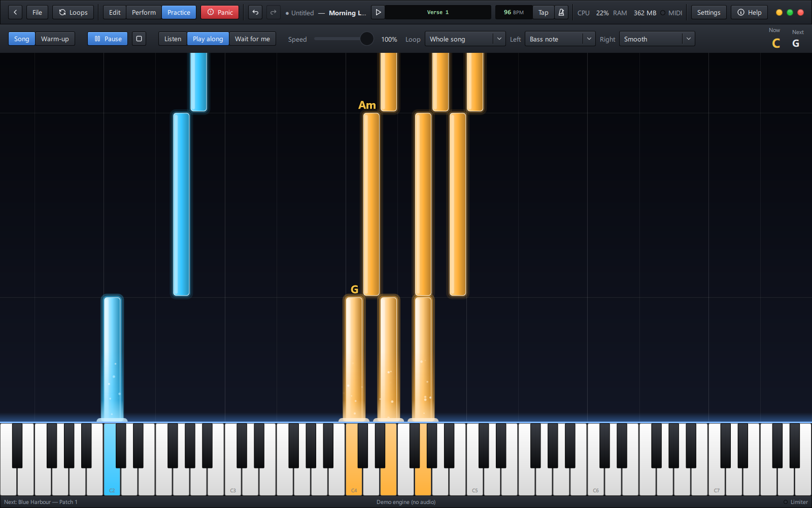Click the Verse 1 section display
Viewport: 812px width, 508px height.
[x=438, y=12]
